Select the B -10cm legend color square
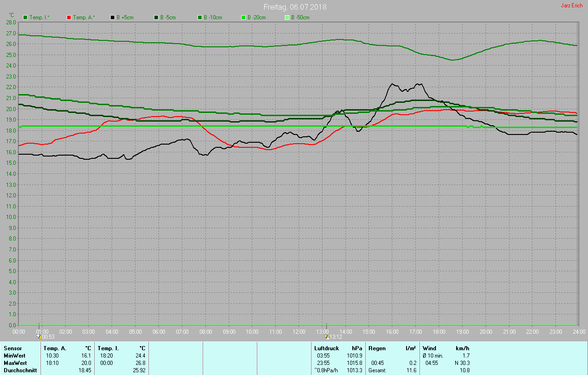 pyautogui.click(x=200, y=17)
